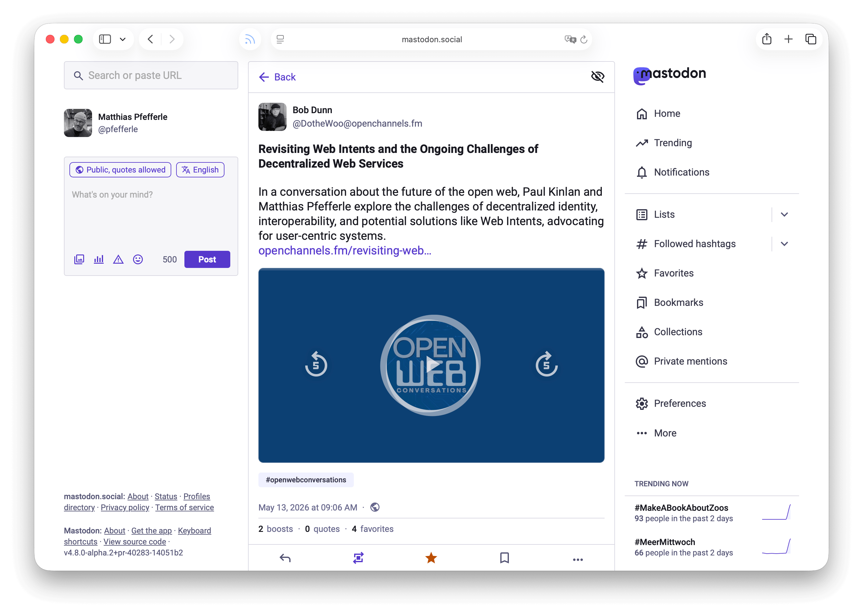Go back with the Back arrow
The image size is (863, 616).
tap(277, 77)
